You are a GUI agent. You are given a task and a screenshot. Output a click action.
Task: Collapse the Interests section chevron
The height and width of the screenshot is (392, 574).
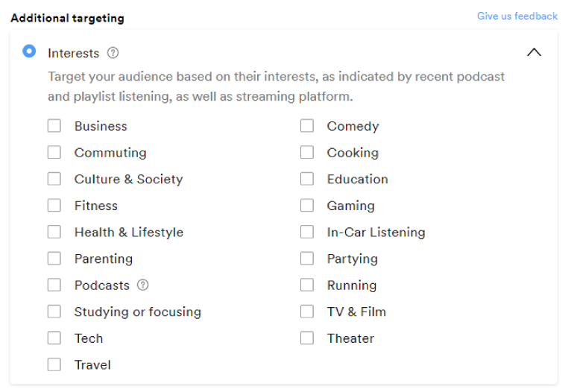(534, 52)
